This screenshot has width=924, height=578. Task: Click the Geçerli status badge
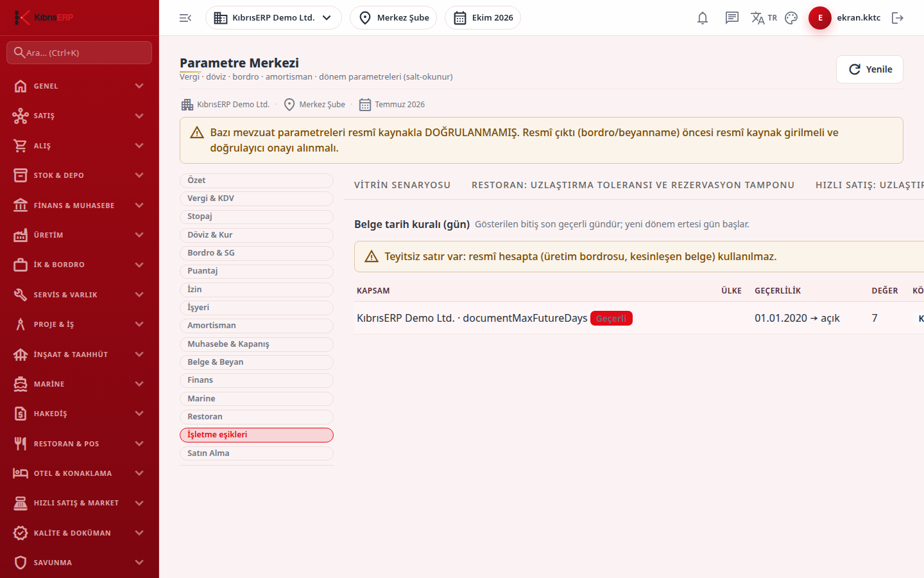pyautogui.click(x=611, y=319)
